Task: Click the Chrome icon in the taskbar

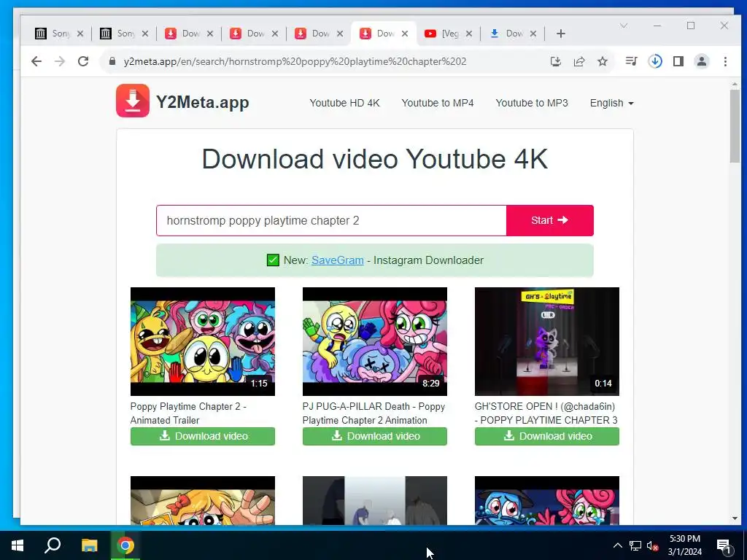Action: 125,545
